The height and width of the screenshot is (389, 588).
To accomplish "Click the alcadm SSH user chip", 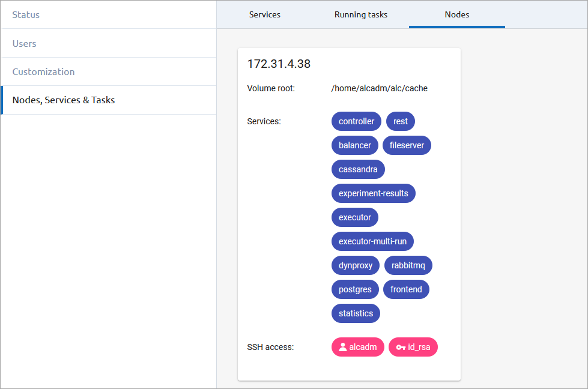I will point(358,347).
